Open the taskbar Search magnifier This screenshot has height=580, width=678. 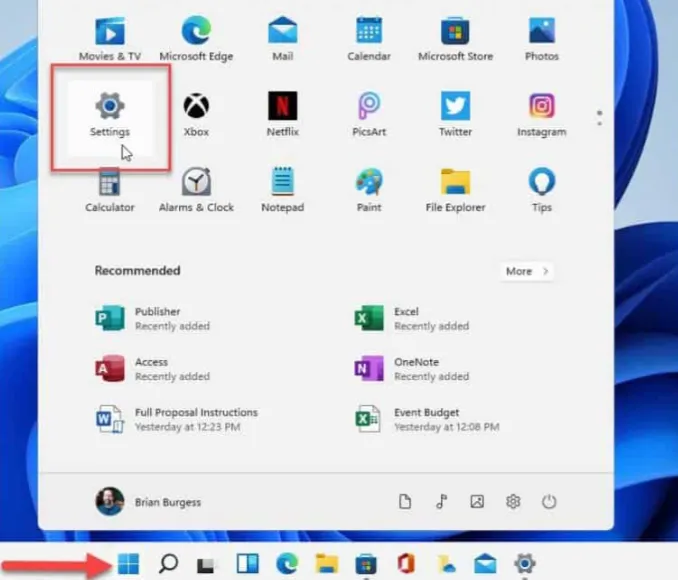point(169,565)
